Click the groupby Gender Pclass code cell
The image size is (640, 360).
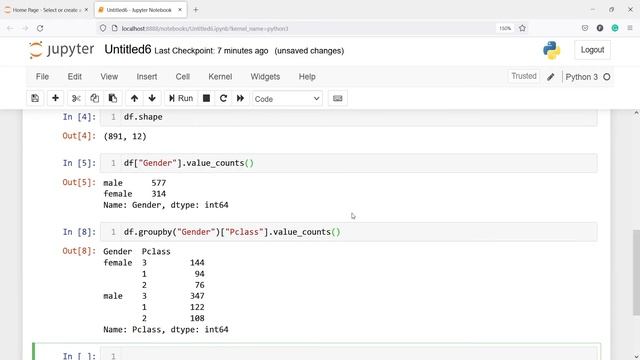tap(349, 232)
